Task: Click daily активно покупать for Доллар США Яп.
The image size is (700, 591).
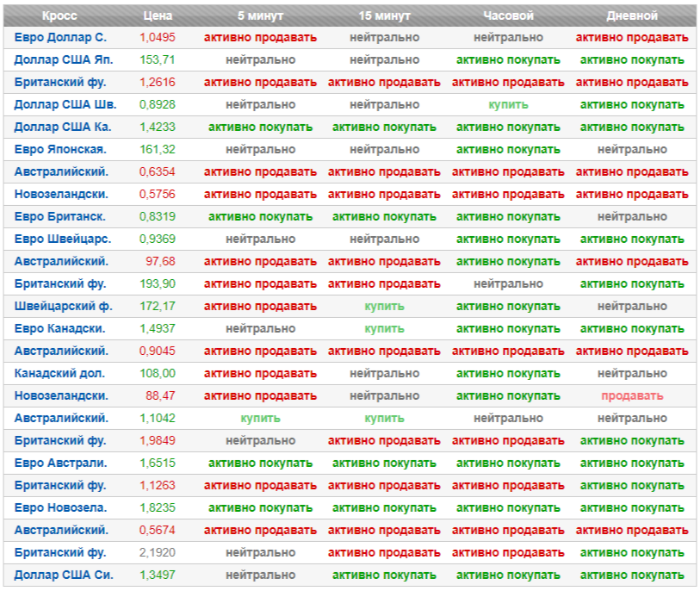Action: tap(632, 59)
